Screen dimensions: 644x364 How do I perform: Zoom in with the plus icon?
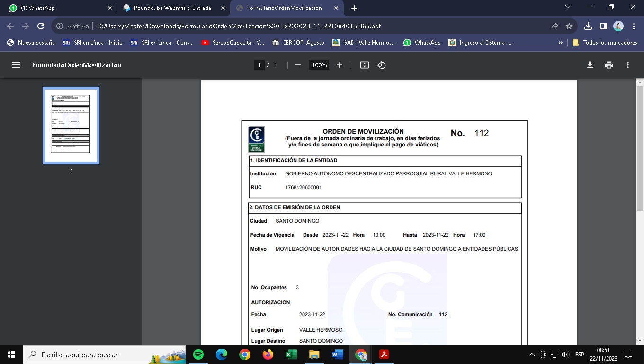click(x=340, y=65)
